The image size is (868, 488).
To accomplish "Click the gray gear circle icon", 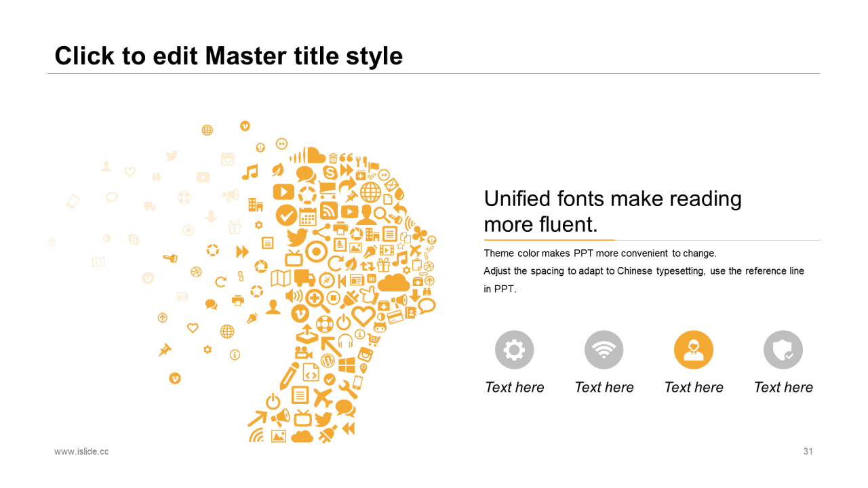I will (515, 350).
